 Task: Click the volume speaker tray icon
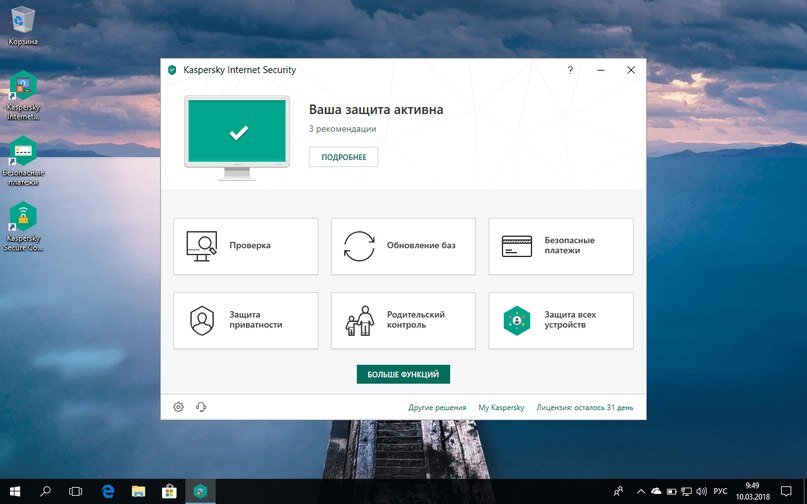point(701,492)
